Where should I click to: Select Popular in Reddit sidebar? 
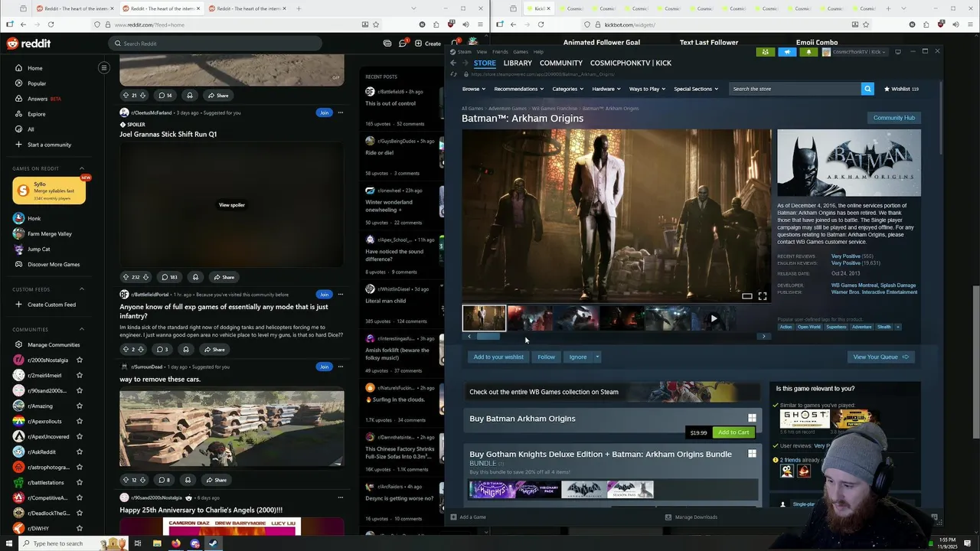pyautogui.click(x=37, y=83)
